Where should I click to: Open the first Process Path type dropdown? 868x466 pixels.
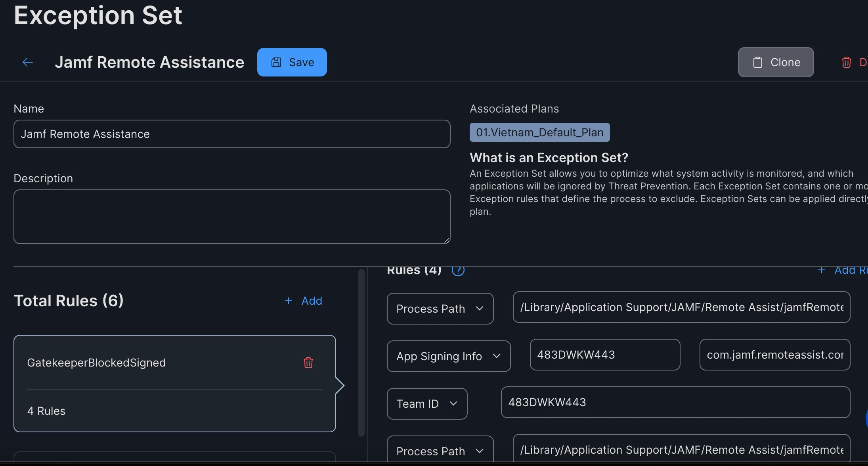(x=440, y=309)
